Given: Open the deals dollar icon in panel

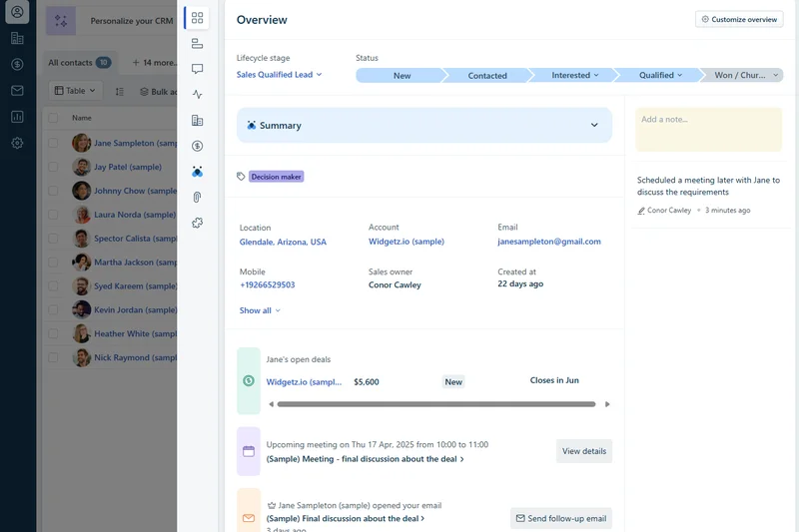Looking at the screenshot, I should coord(197,146).
